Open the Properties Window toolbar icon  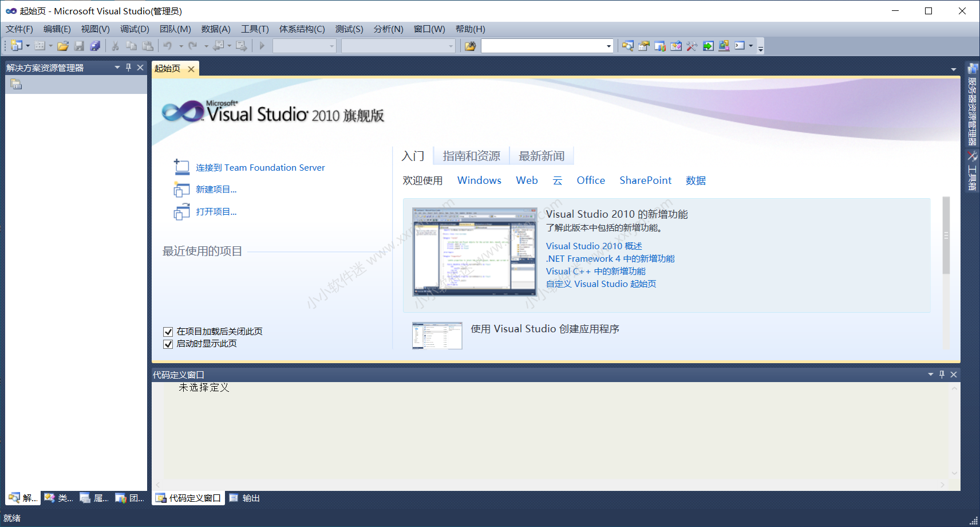[x=644, y=46]
